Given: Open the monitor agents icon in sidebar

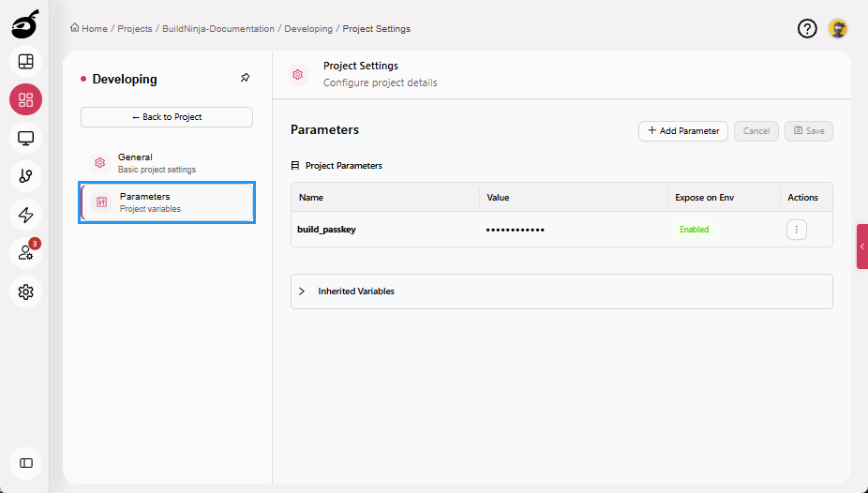Looking at the screenshot, I should coord(25,139).
